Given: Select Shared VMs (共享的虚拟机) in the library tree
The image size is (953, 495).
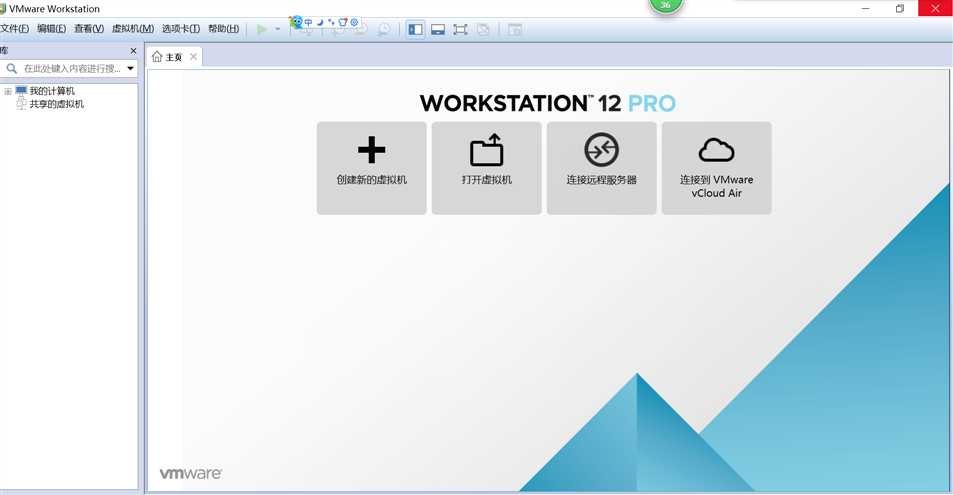Looking at the screenshot, I should click(x=57, y=104).
